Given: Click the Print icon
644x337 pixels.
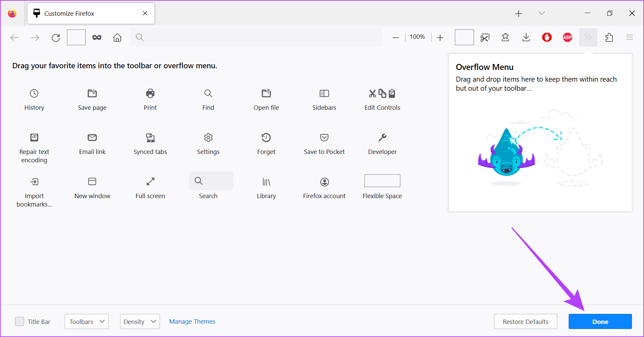Looking at the screenshot, I should pyautogui.click(x=150, y=93).
